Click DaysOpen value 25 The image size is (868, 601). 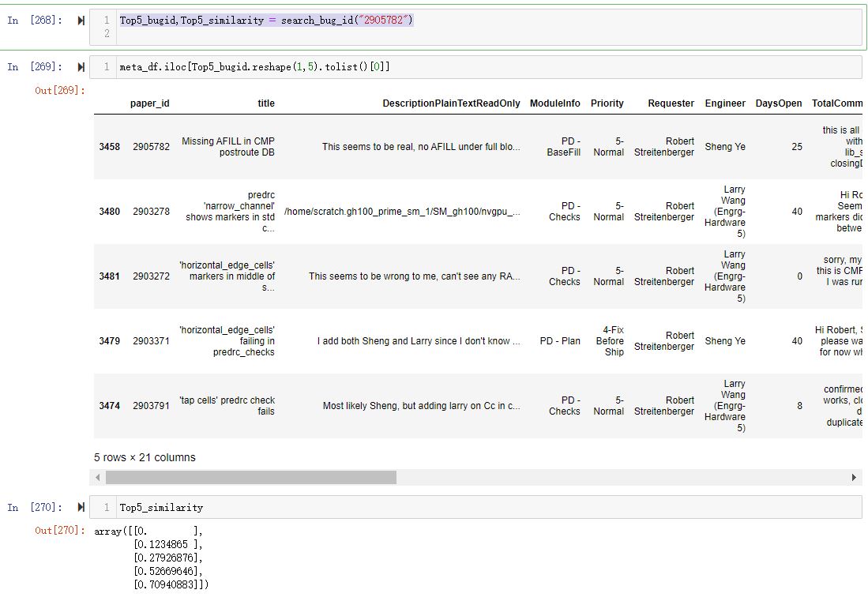click(797, 147)
